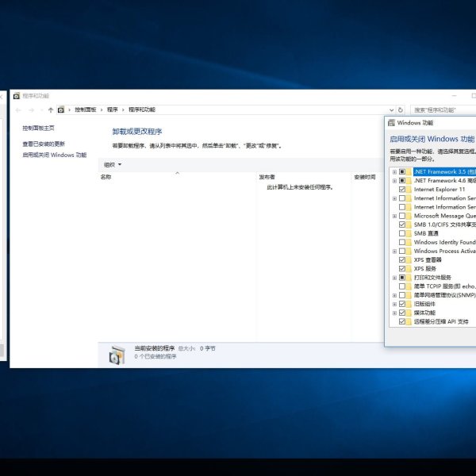Expand the Internet Information Services tree node

point(394,198)
